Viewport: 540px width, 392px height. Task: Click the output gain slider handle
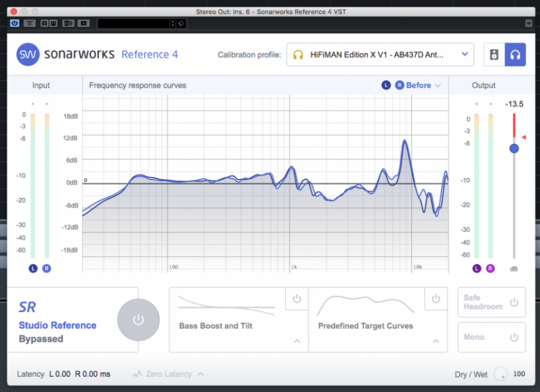click(514, 149)
